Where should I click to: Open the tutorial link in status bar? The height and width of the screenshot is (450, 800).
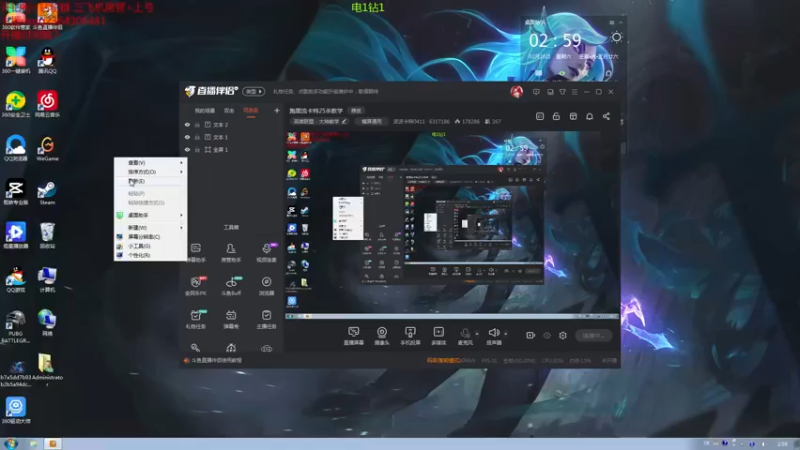216,360
